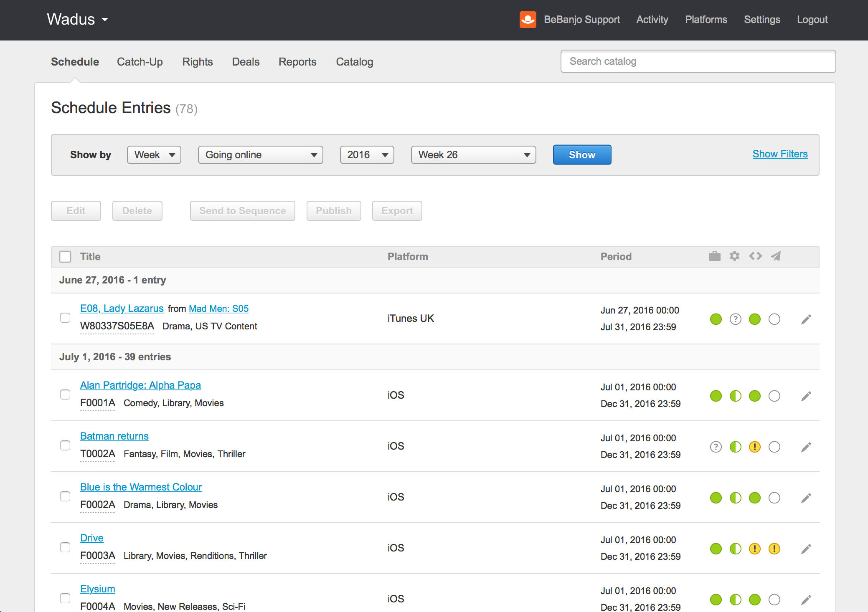Viewport: 868px width, 612px height.
Task: Open the 2016 year dropdown
Action: (367, 155)
